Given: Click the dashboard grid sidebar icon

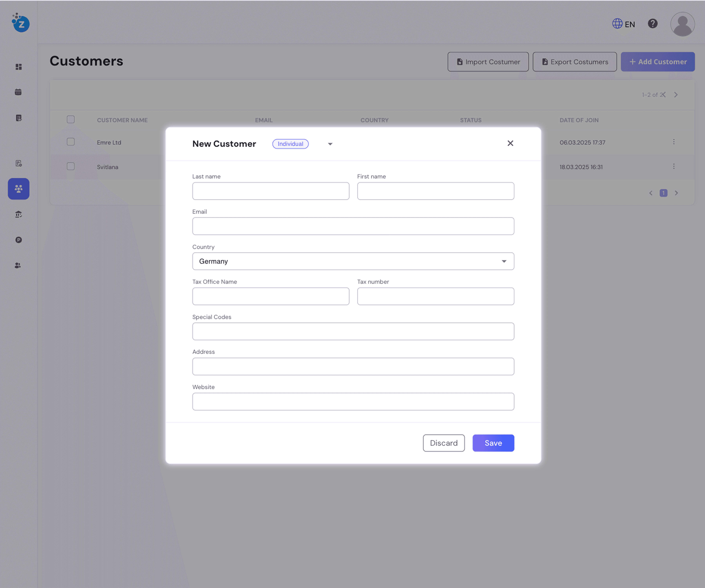Looking at the screenshot, I should [19, 67].
